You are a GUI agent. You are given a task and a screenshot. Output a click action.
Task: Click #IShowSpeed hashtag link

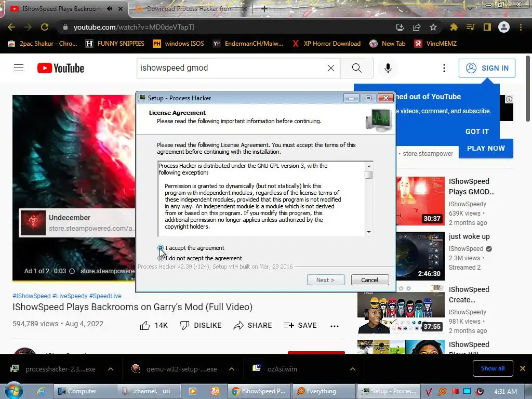pos(32,296)
